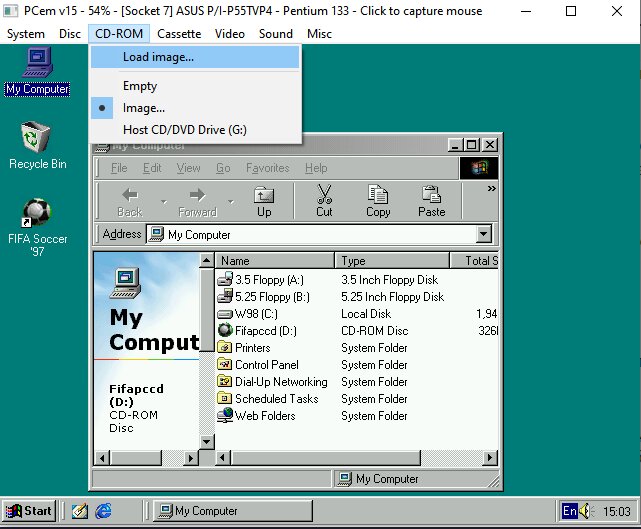This screenshot has height=529, width=641.
Task: Select the Control Panel folder icon
Action: click(x=225, y=364)
